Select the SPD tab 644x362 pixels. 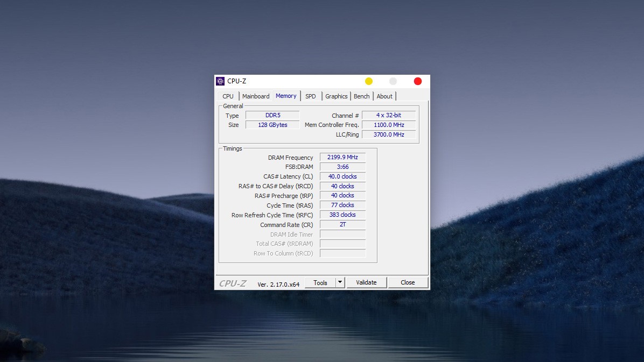pos(311,96)
